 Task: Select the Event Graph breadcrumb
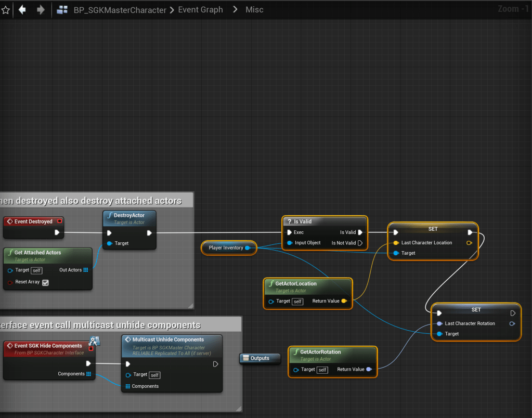coord(200,10)
